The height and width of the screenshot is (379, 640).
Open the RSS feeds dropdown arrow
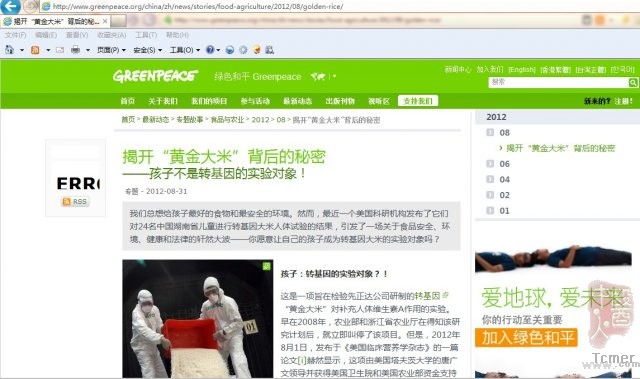tap(48, 50)
